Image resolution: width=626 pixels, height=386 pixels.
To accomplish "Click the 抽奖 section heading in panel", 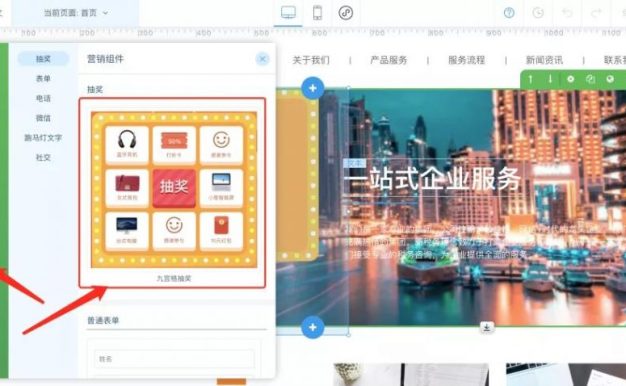I will [x=95, y=89].
